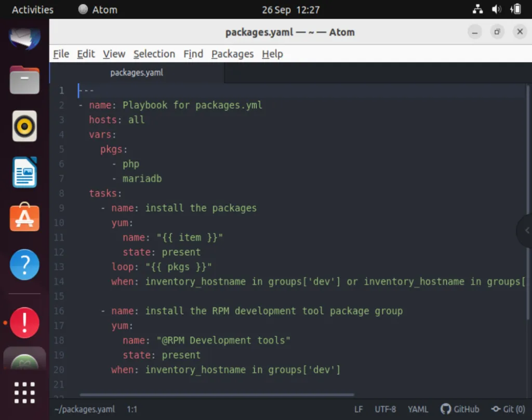Click the 1:1 cursor position indicator
The image size is (532, 420).
[x=132, y=409]
